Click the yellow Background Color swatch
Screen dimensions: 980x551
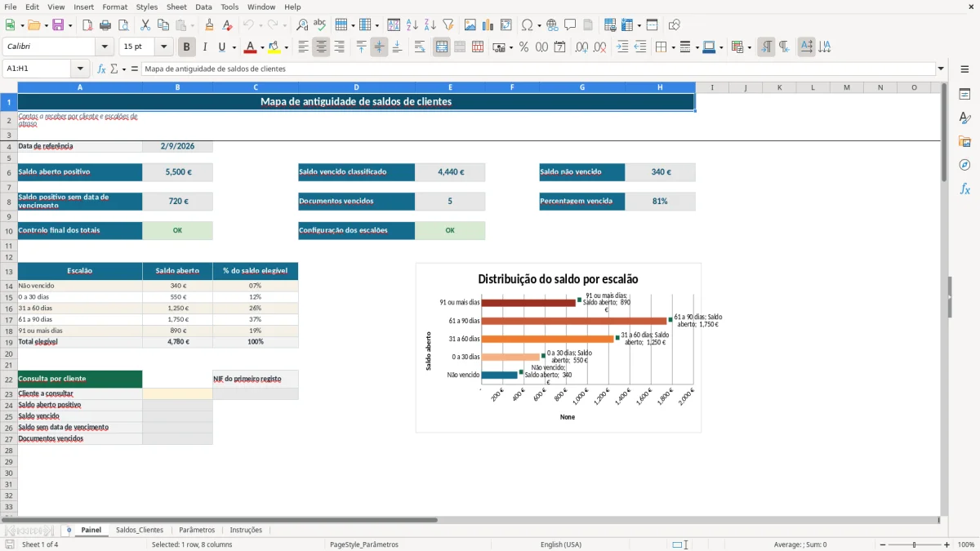[274, 47]
